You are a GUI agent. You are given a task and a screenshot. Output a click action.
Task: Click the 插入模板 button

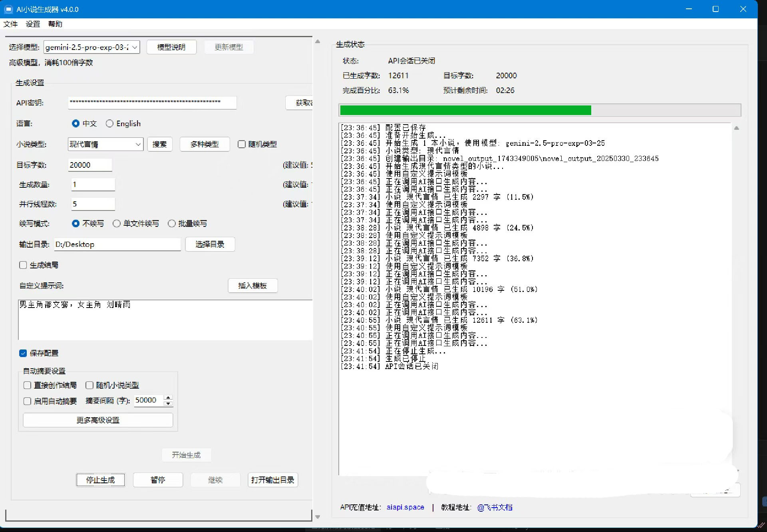point(252,286)
